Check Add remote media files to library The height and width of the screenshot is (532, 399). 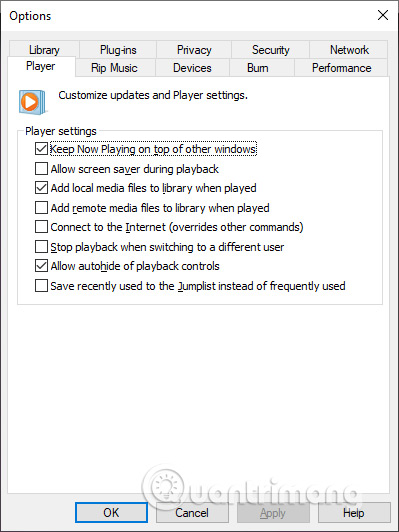pos(41,208)
